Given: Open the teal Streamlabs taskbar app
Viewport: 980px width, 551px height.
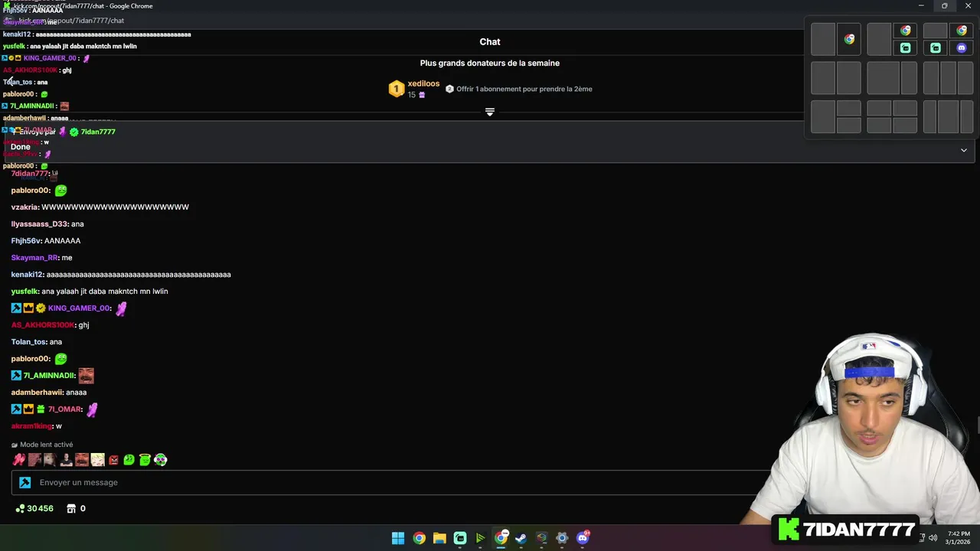Looking at the screenshot, I should [x=460, y=538].
